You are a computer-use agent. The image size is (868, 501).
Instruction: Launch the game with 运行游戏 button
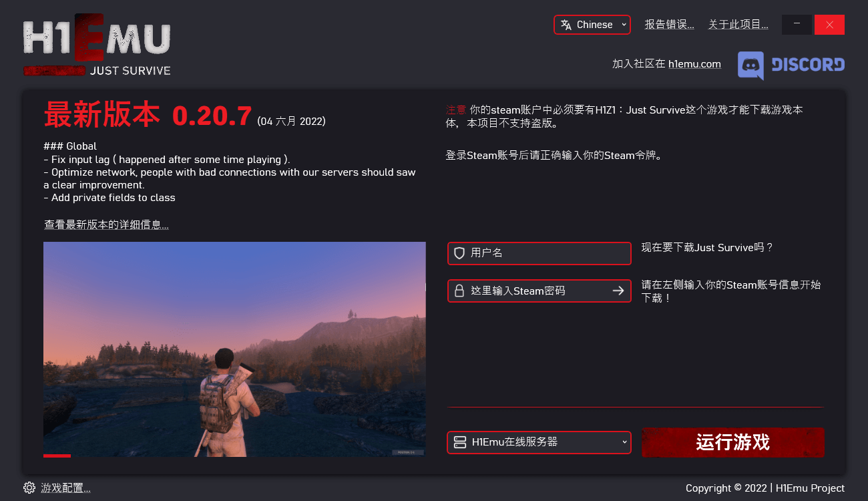(x=733, y=442)
